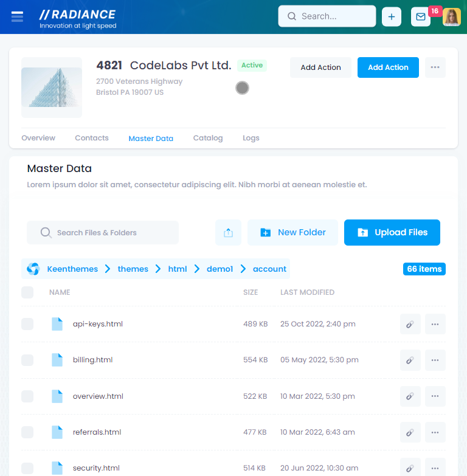Open the hamburger menu icon

pos(18,17)
